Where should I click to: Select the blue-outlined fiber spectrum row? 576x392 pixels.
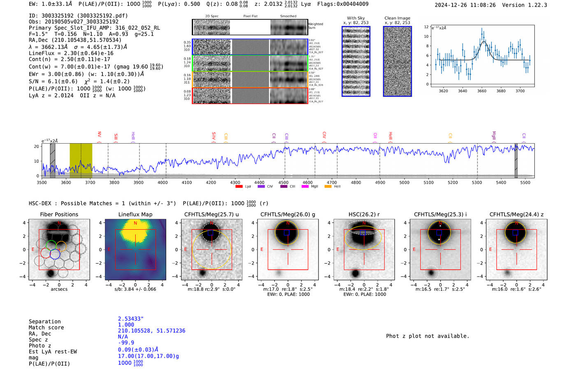tap(250, 47)
